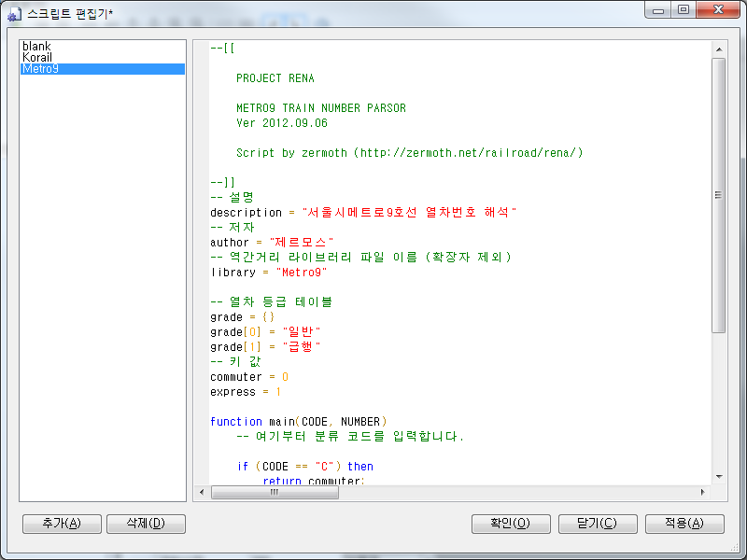The height and width of the screenshot is (560, 747).
Task: Click the description string line
Action: (x=363, y=213)
